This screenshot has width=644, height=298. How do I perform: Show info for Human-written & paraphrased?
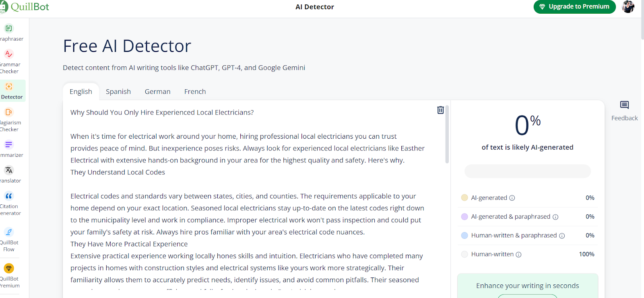point(562,236)
